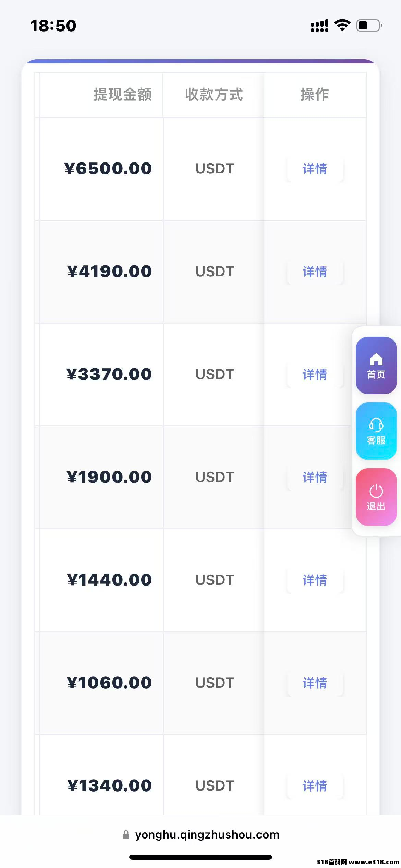Viewport: 401px width, 868px height.
Task: Open 客服 customer service headset button
Action: [x=376, y=431]
